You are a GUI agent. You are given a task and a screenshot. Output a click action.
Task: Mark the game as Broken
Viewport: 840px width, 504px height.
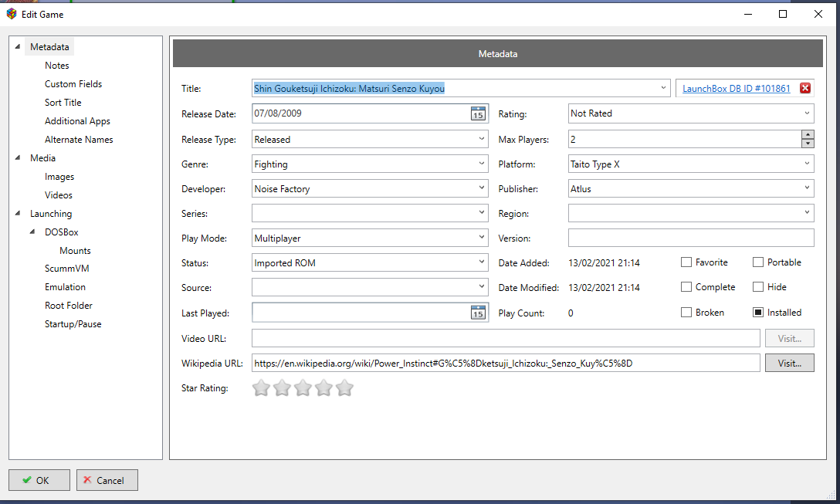(686, 313)
